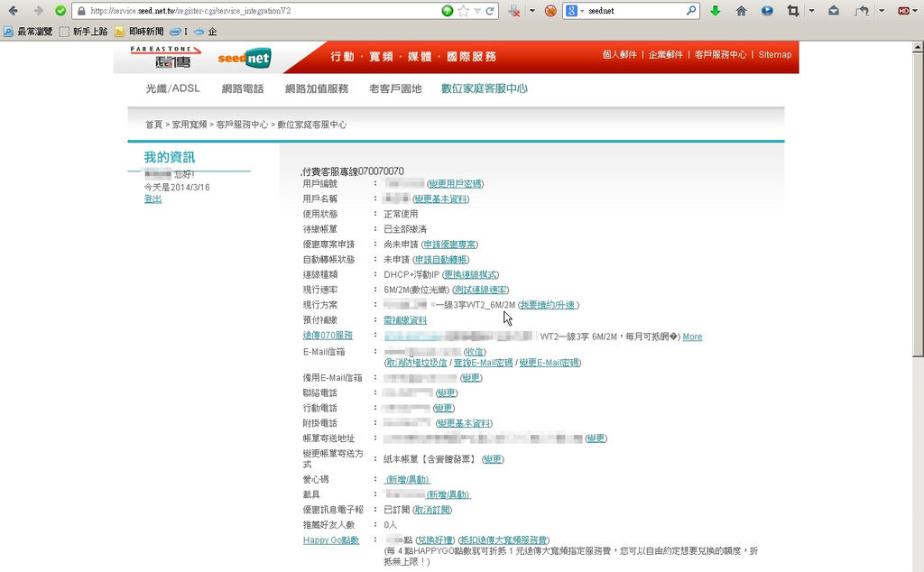Open the 光纖/ADSL menu
The height and width of the screenshot is (572, 924).
[x=172, y=88]
